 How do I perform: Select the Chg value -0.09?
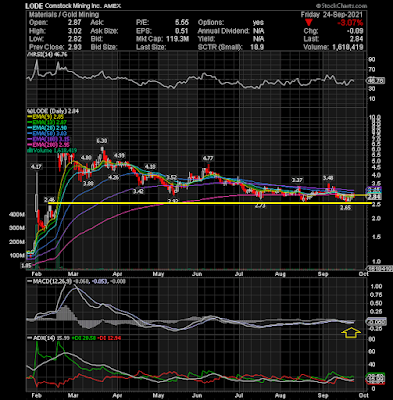click(x=354, y=31)
